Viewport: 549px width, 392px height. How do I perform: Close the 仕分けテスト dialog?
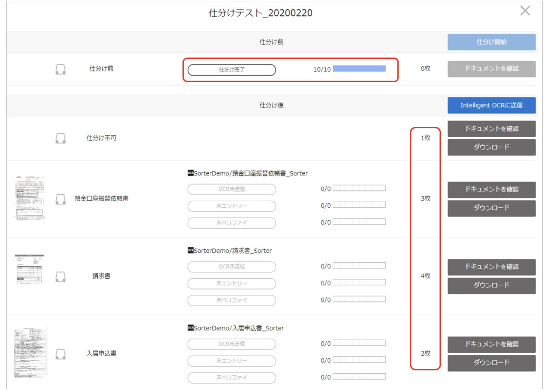525,11
